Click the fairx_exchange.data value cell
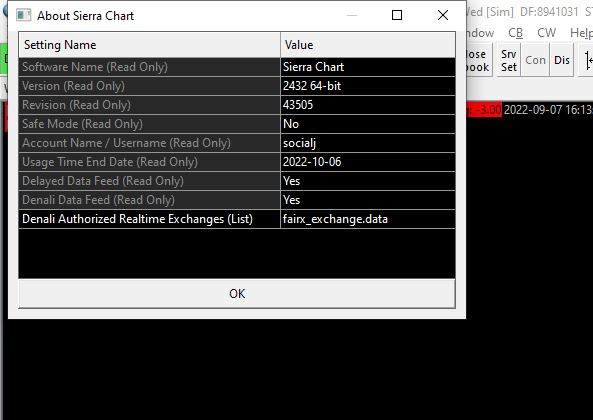 point(368,219)
